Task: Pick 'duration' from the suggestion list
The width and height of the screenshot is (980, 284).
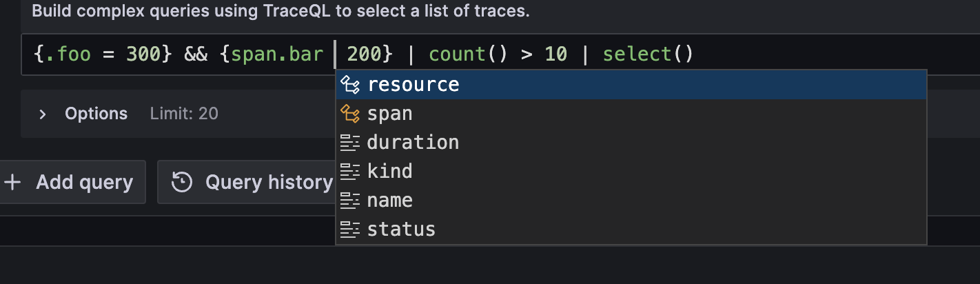Action: pyautogui.click(x=631, y=143)
